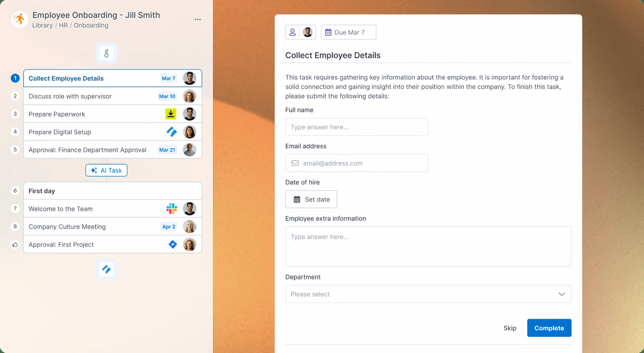Open the Due Mar 7 date selector
This screenshot has height=353, width=644.
349,33
